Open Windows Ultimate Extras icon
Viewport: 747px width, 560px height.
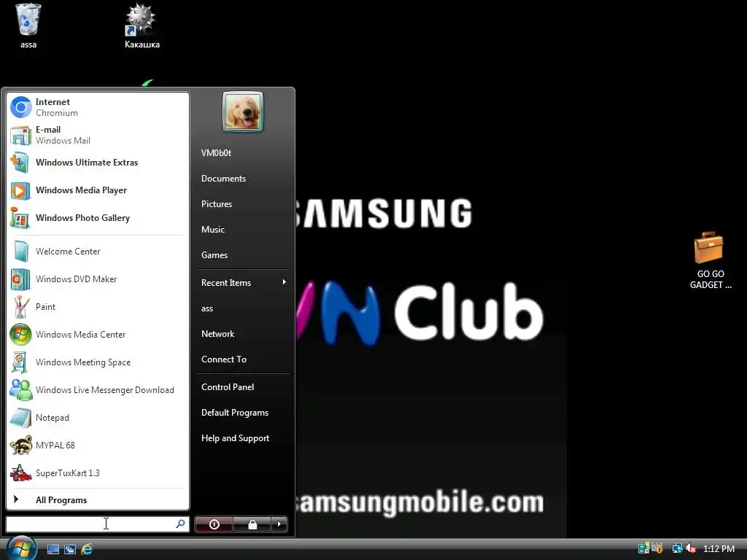21,163
